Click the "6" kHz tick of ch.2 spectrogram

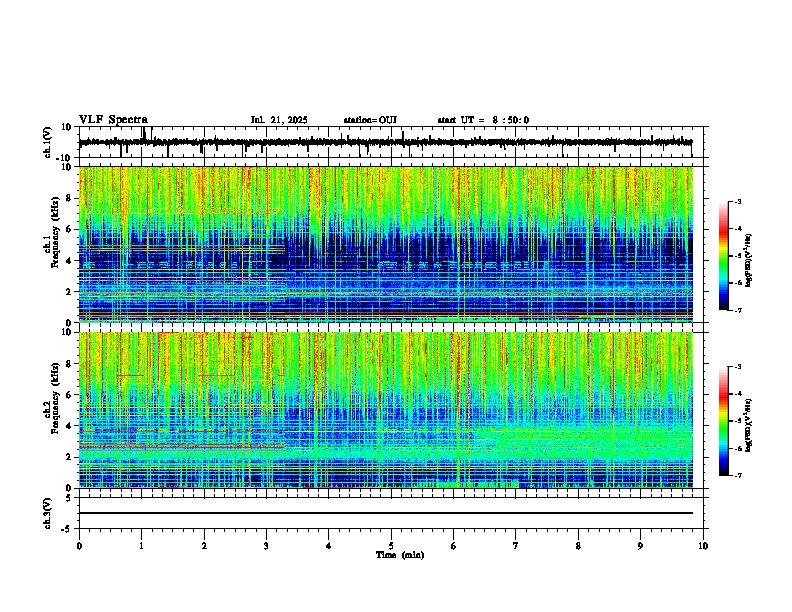70,395
